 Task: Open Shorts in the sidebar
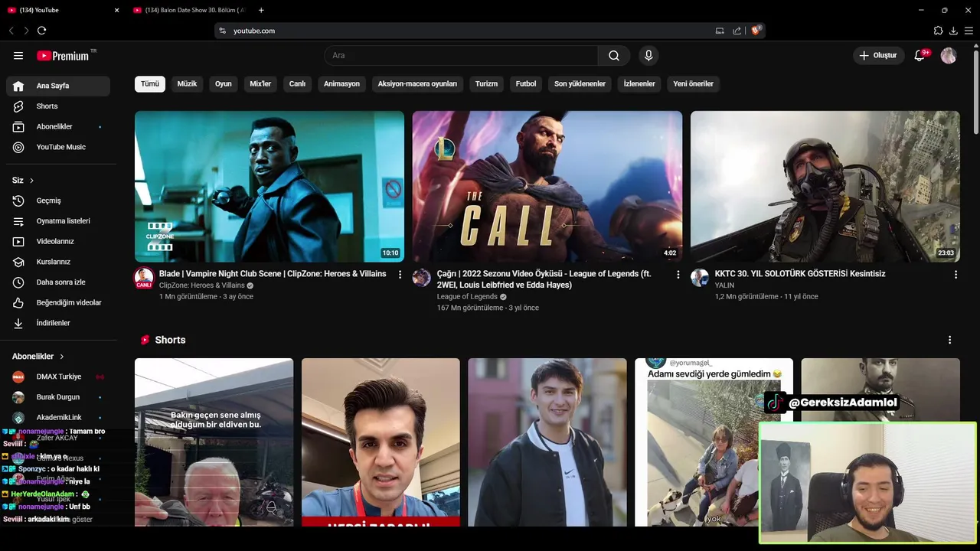pos(58,106)
